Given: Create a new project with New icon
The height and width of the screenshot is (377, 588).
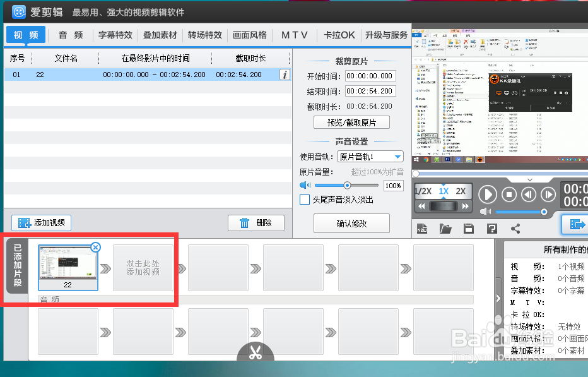Looking at the screenshot, I should (422, 229).
